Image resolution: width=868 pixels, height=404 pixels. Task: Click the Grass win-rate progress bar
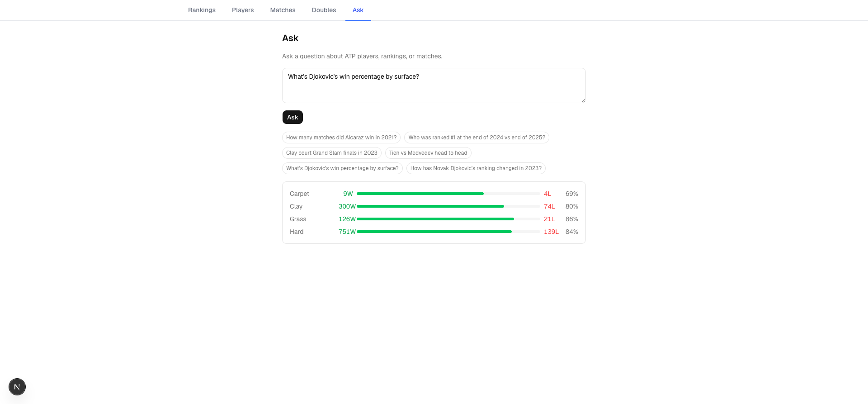pyautogui.click(x=448, y=219)
